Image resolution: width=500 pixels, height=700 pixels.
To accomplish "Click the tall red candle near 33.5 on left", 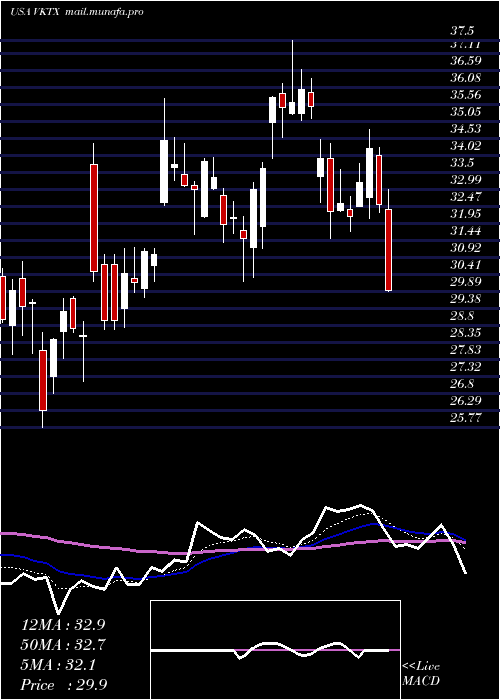I will point(94,218).
